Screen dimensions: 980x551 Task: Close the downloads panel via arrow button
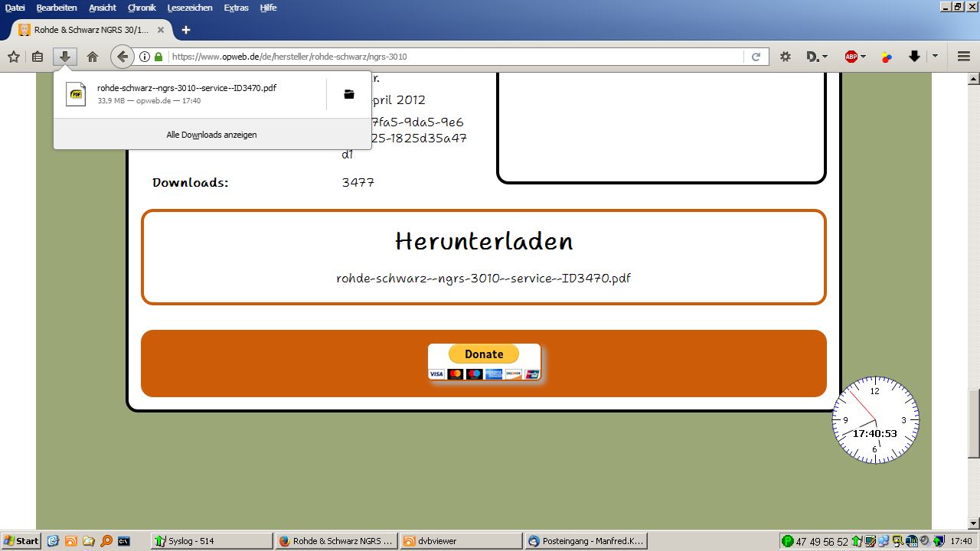[x=65, y=57]
